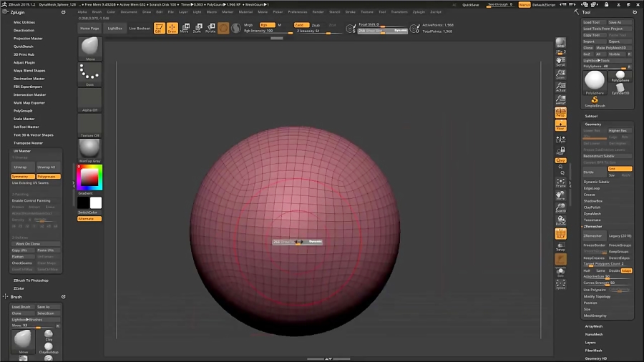
Task: Click the QuickSave button in title bar
Action: pyautogui.click(x=471, y=4)
